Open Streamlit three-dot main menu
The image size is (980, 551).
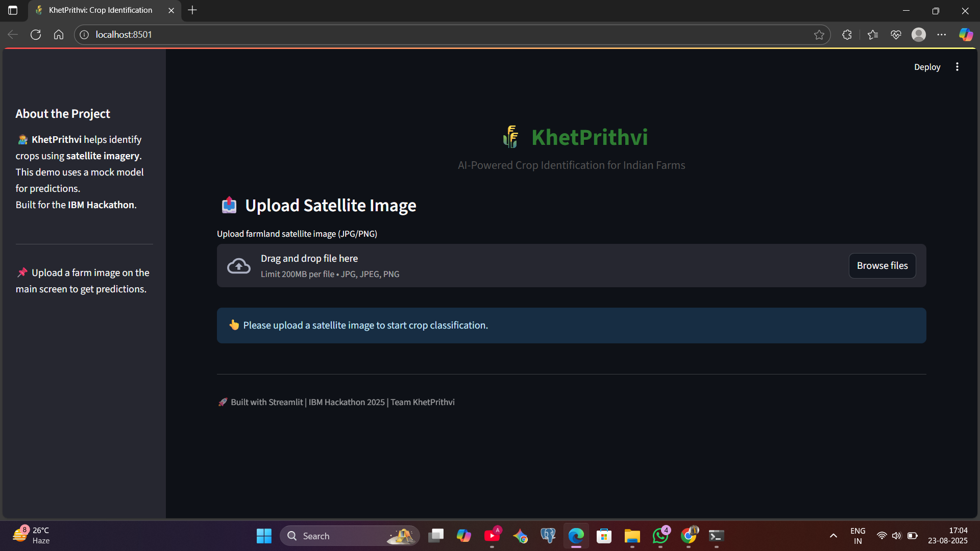957,67
